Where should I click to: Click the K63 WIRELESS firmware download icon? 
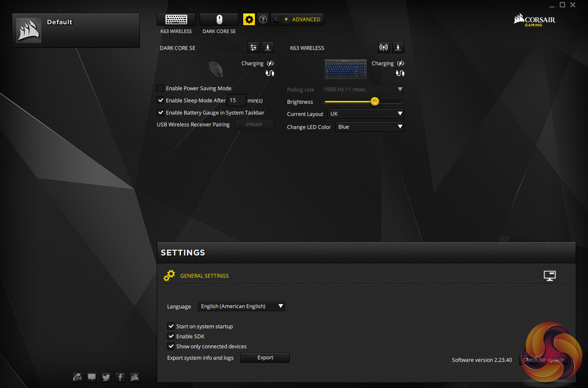[x=398, y=48]
